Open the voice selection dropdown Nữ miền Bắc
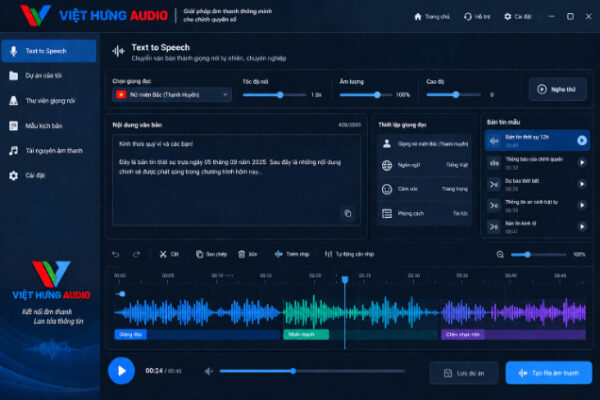 click(x=172, y=95)
